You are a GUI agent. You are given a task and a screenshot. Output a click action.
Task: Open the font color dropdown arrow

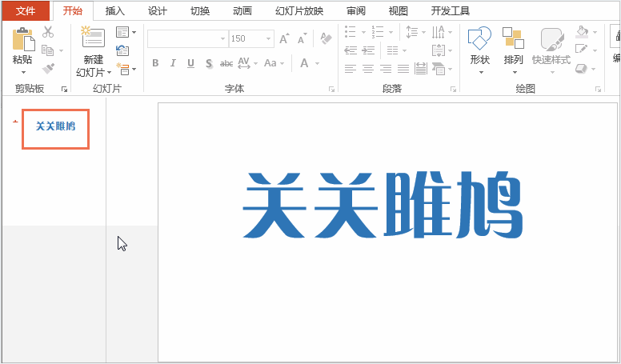click(x=317, y=63)
